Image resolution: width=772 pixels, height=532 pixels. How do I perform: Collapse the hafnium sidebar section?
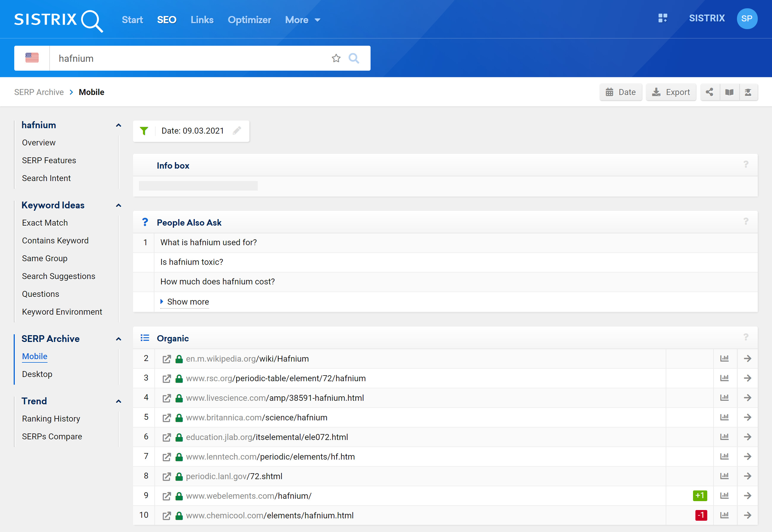(x=118, y=125)
